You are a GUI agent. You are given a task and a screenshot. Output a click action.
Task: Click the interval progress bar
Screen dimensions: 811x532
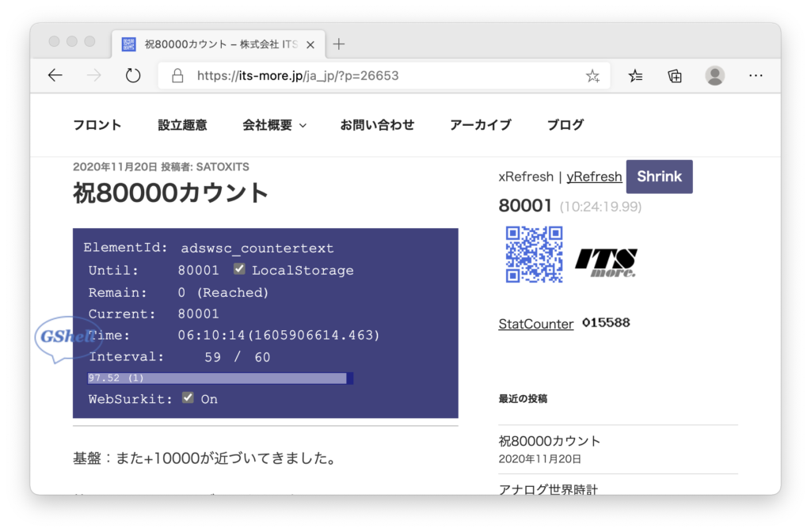pos(220,378)
